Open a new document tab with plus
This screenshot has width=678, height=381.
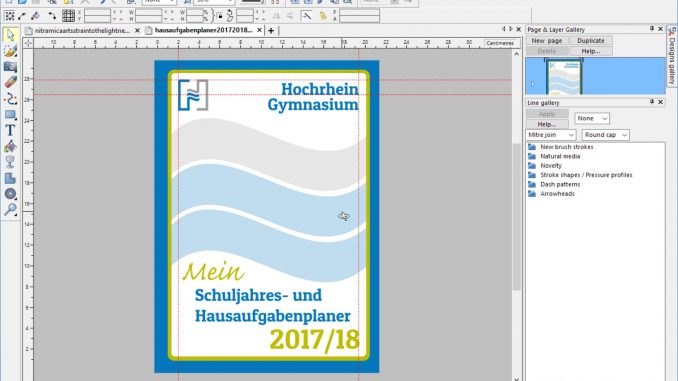coord(271,31)
